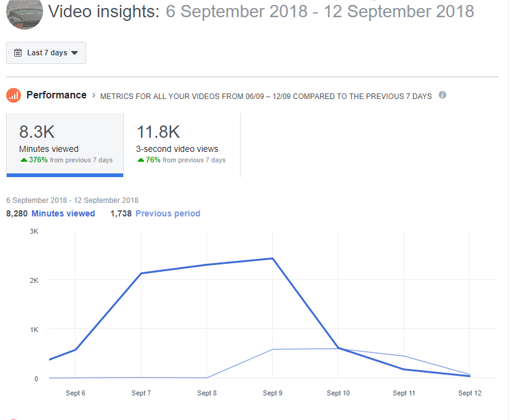
Task: Click the Sept 7 data point on chart
Action: click(141, 273)
